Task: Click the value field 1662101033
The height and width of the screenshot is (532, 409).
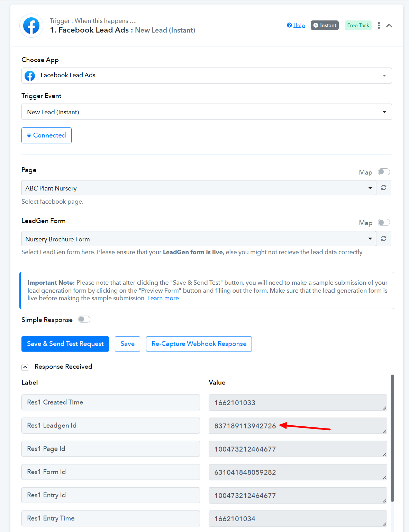Action: click(298, 403)
